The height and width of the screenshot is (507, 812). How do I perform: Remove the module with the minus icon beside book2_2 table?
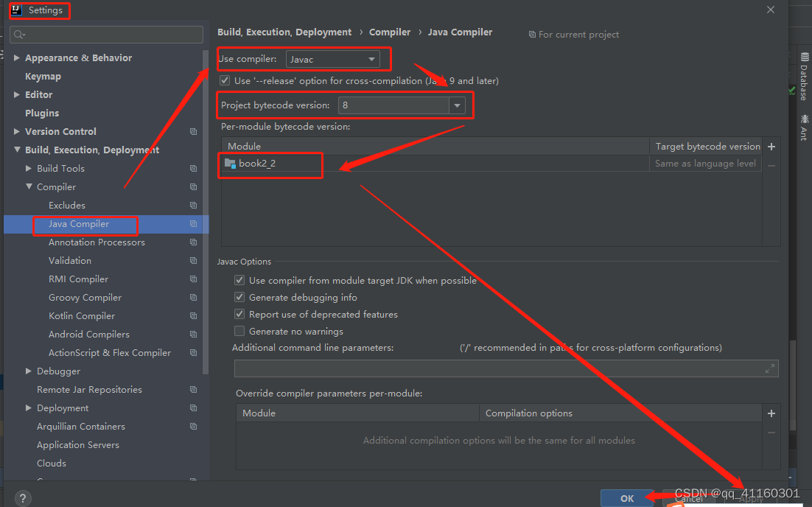coord(771,166)
